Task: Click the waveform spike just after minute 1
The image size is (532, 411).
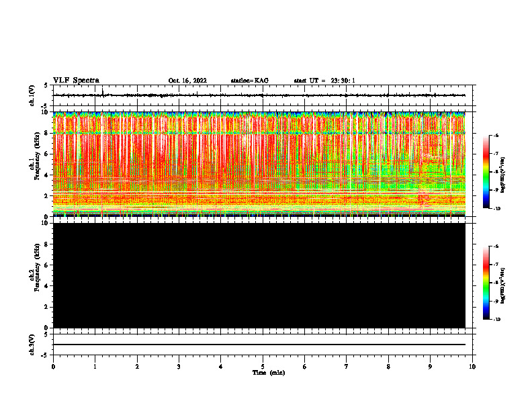Action: [103, 93]
